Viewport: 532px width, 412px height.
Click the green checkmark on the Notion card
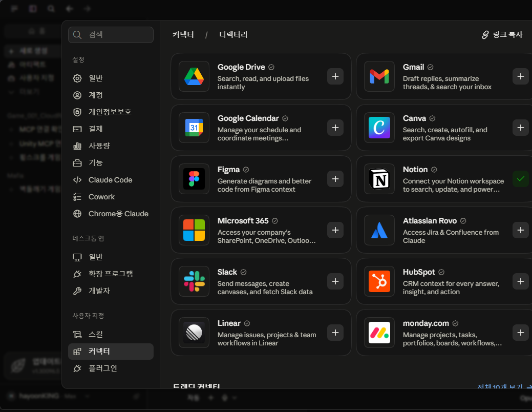[x=520, y=179]
